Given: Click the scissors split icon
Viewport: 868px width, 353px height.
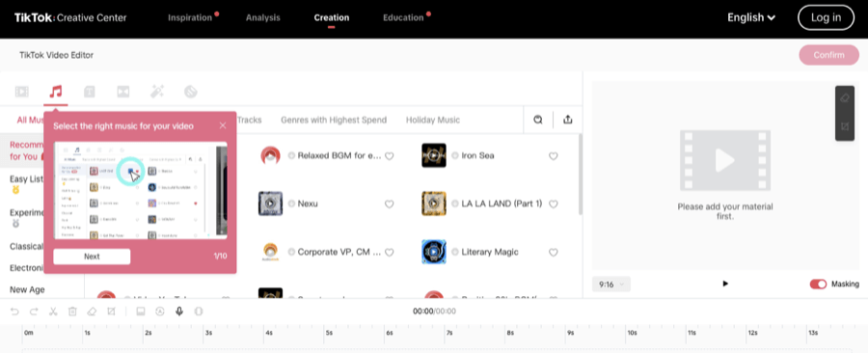Looking at the screenshot, I should coord(53,312).
